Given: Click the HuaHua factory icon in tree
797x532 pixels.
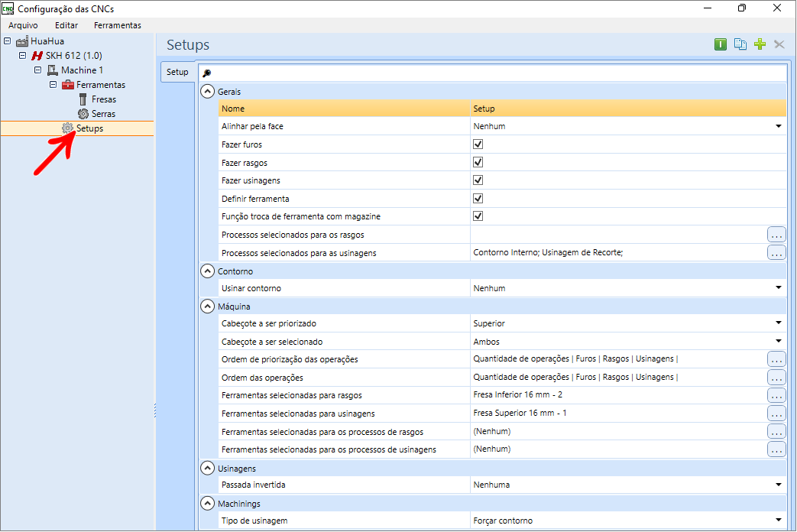Looking at the screenshot, I should tap(22, 41).
